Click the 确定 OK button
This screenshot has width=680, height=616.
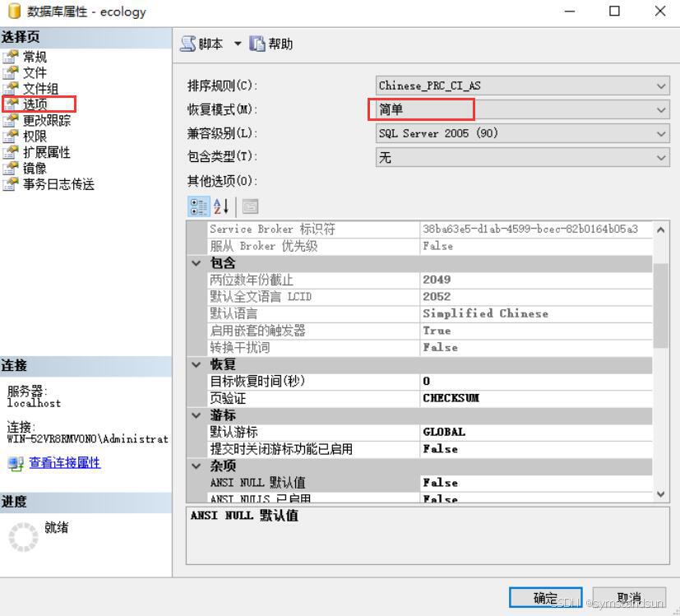click(545, 598)
